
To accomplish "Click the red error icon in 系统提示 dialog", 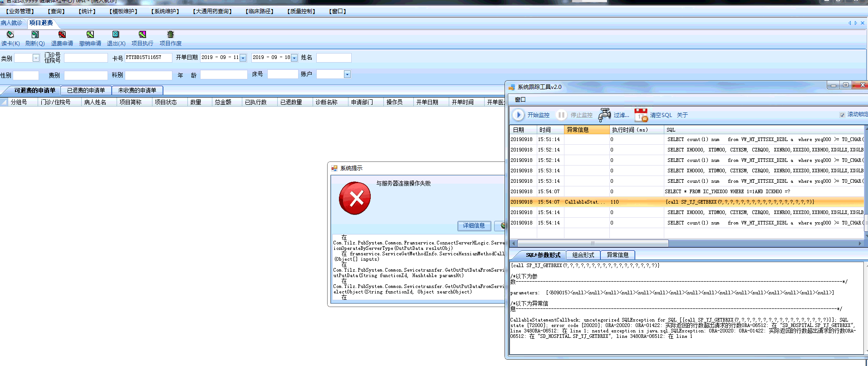I will (x=355, y=198).
